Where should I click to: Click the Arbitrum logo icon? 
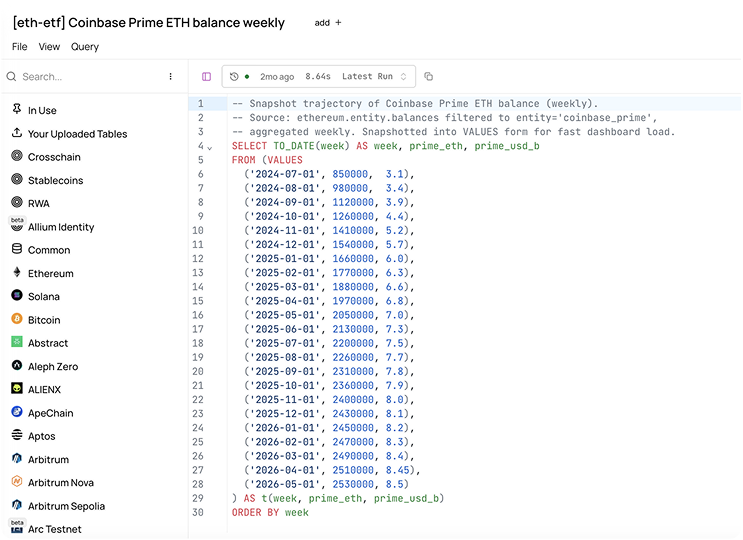pyautogui.click(x=17, y=459)
